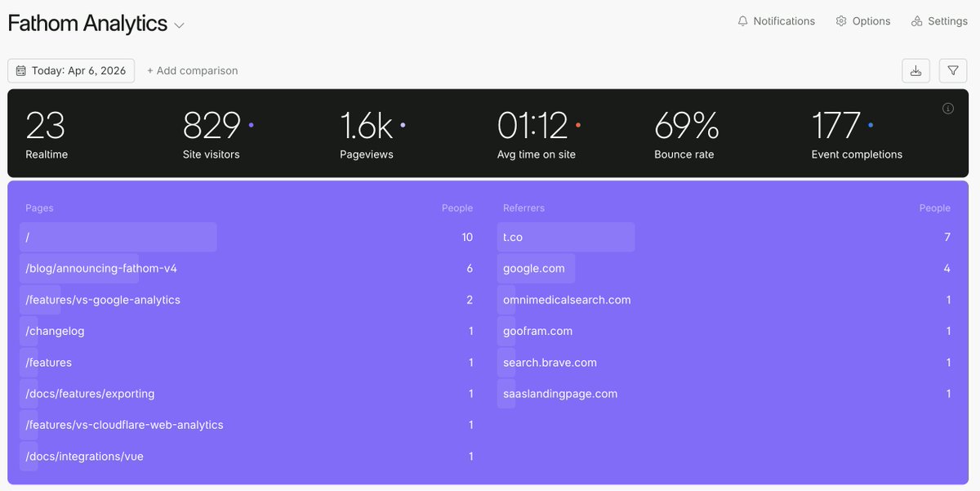
Task: Select the 23 Realtime stat
Action: [x=47, y=133]
